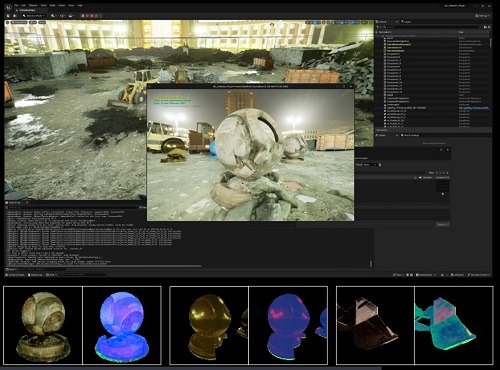Select the gold sphere color render thumbnail
Screen dimensions: 500x370
(x=209, y=325)
